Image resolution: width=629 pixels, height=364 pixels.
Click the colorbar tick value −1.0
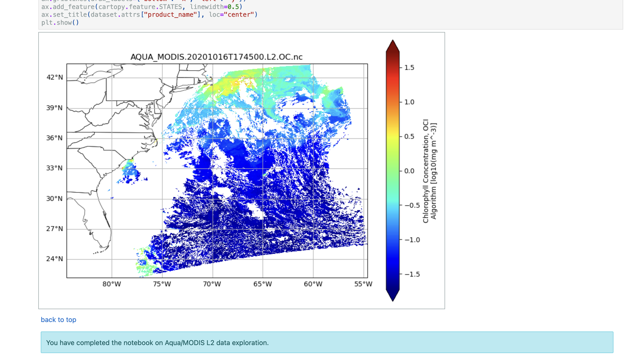tap(412, 240)
